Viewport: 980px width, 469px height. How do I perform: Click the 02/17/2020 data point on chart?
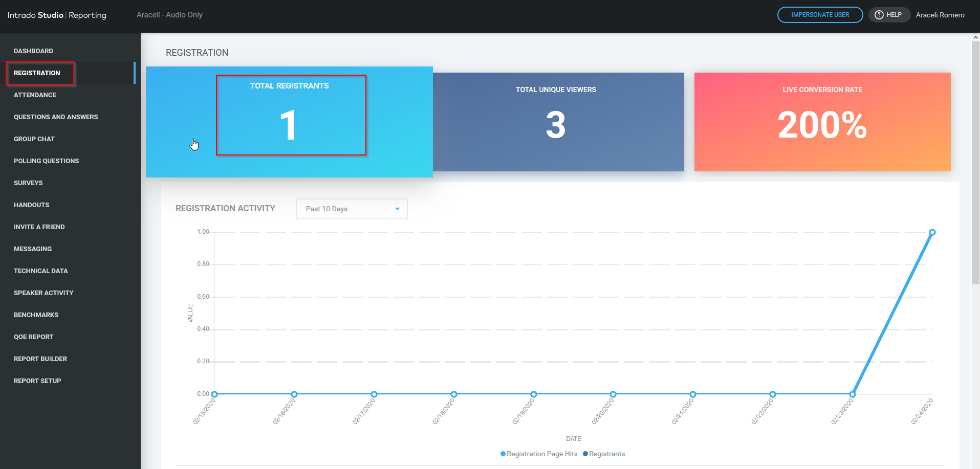(374, 394)
